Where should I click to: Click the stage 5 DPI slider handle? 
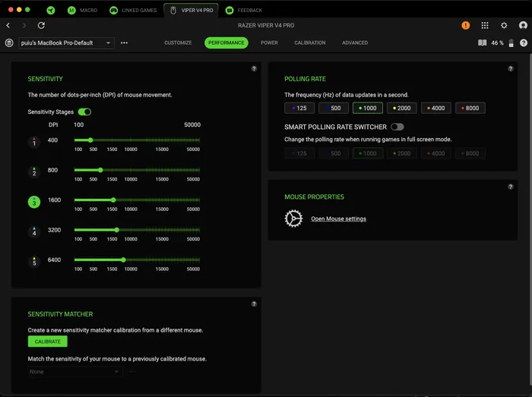click(x=123, y=260)
